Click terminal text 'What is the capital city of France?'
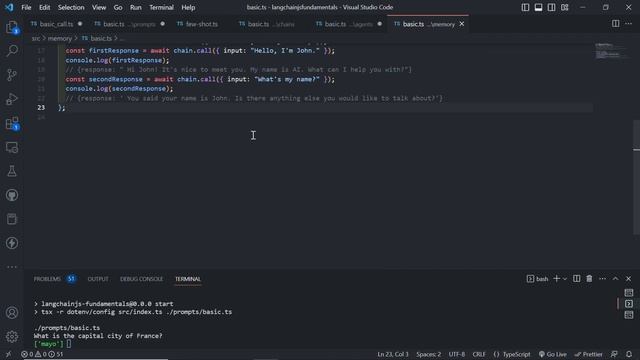This screenshot has width=640, height=360. (x=98, y=336)
